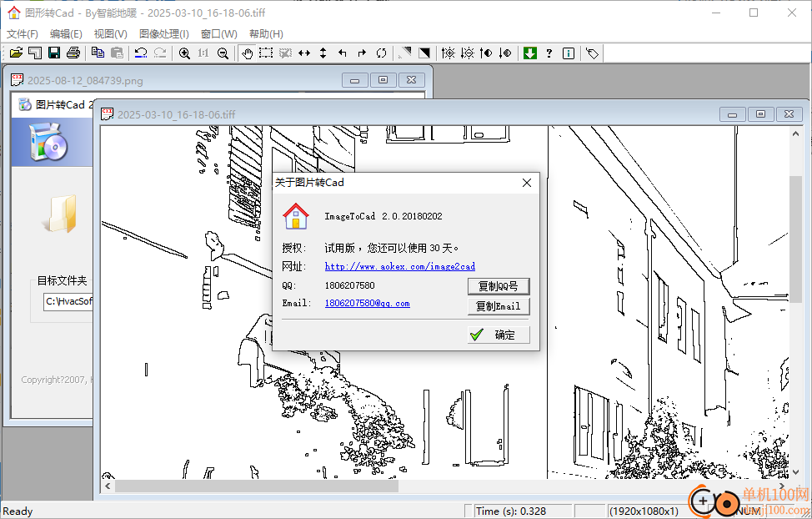The width and height of the screenshot is (812, 519).
Task: Click the 复制Email button
Action: [499, 306]
